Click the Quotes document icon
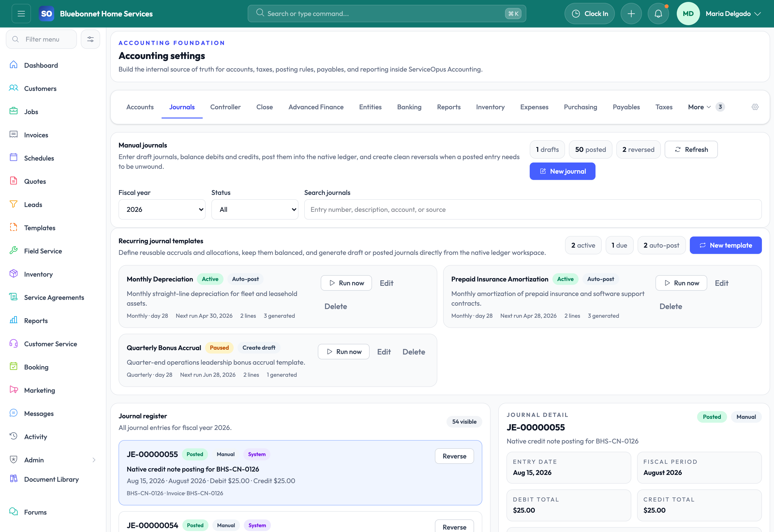The height and width of the screenshot is (532, 774). pos(14,181)
